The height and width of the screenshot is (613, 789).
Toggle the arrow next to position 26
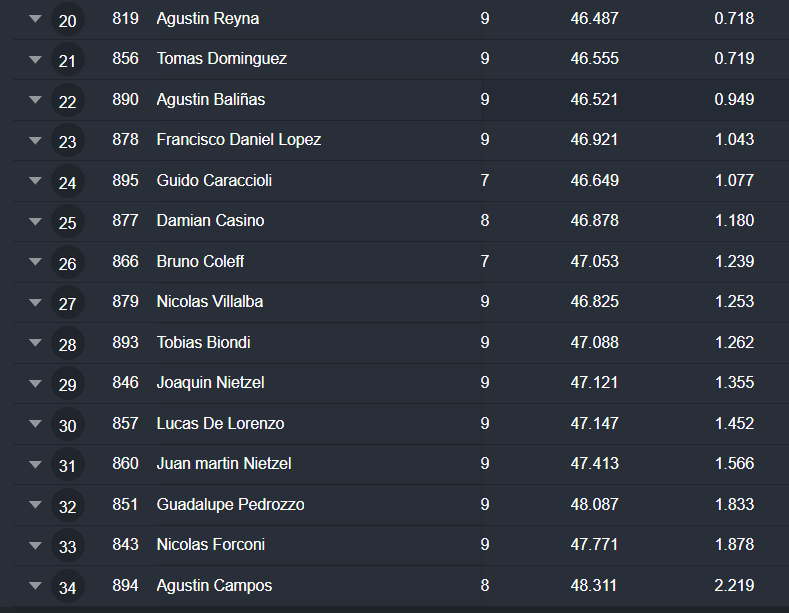[x=36, y=262]
